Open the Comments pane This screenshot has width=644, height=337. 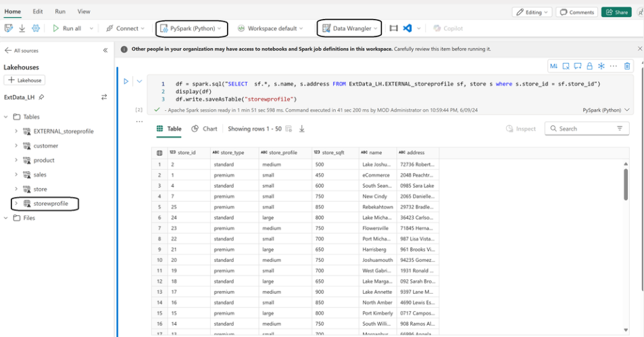coord(576,12)
